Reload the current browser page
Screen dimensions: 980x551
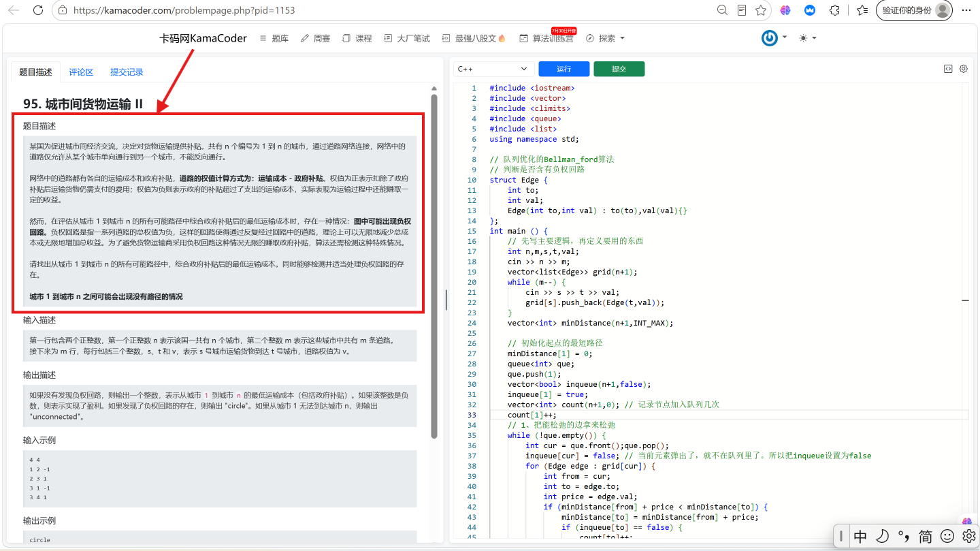(x=38, y=10)
